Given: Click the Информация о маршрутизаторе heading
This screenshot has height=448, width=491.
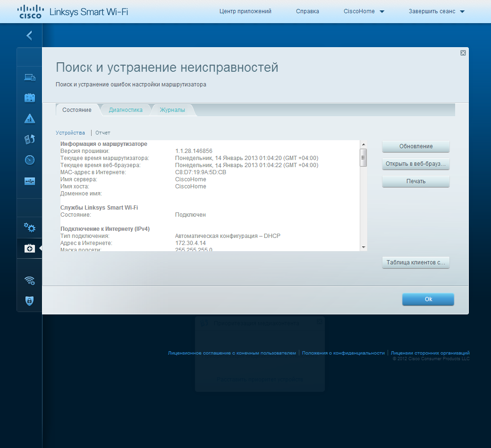Looking at the screenshot, I should point(104,144).
